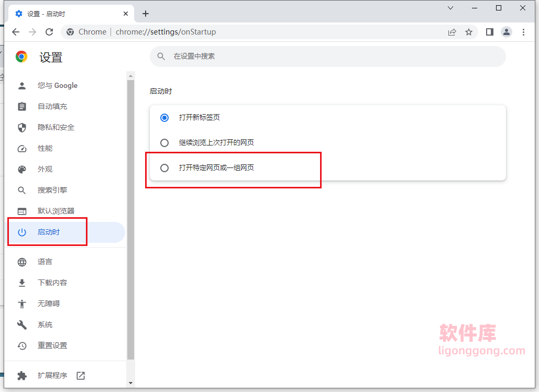This screenshot has width=539, height=392.
Task: Open the user profile avatar
Action: click(x=507, y=32)
